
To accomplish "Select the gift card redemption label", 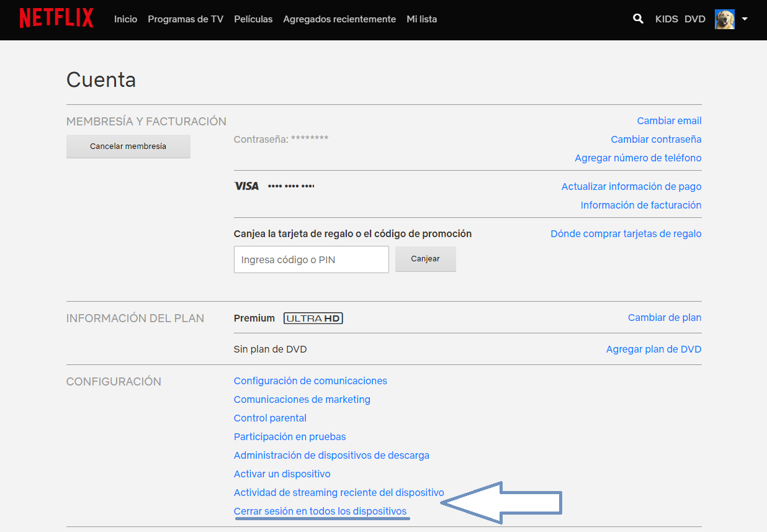I will tap(352, 234).
